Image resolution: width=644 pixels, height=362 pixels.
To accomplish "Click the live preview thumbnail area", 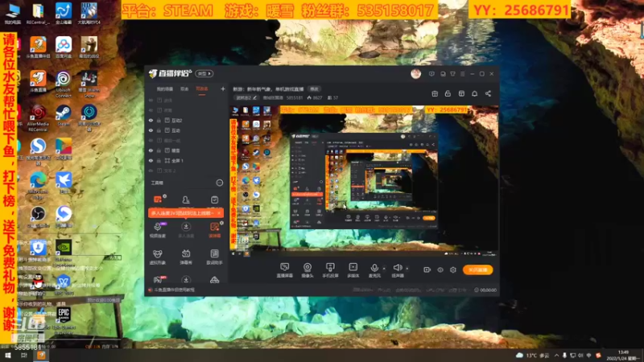I will [x=364, y=181].
